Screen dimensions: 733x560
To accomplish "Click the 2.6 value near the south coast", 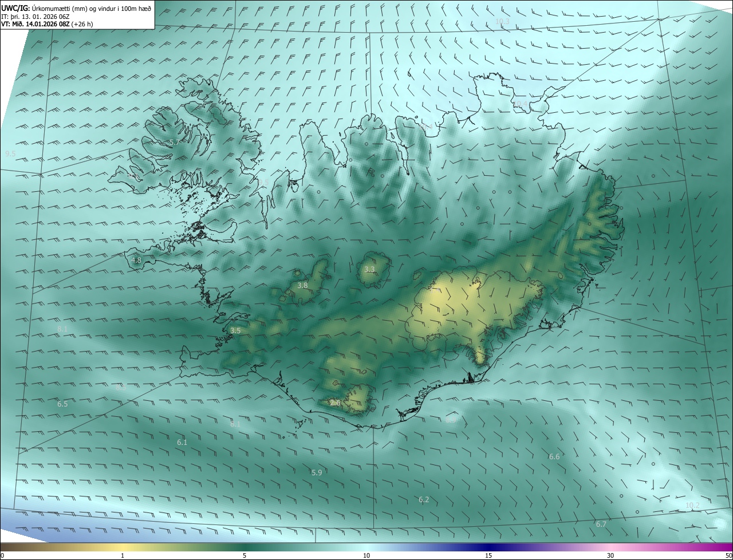I will [335, 403].
